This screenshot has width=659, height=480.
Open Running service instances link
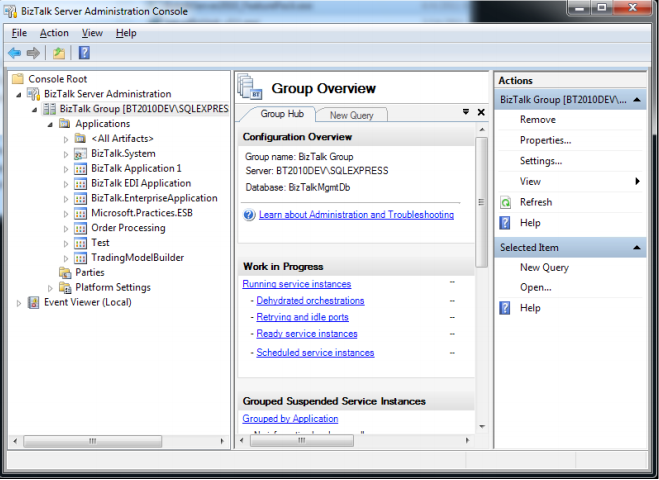(x=297, y=284)
